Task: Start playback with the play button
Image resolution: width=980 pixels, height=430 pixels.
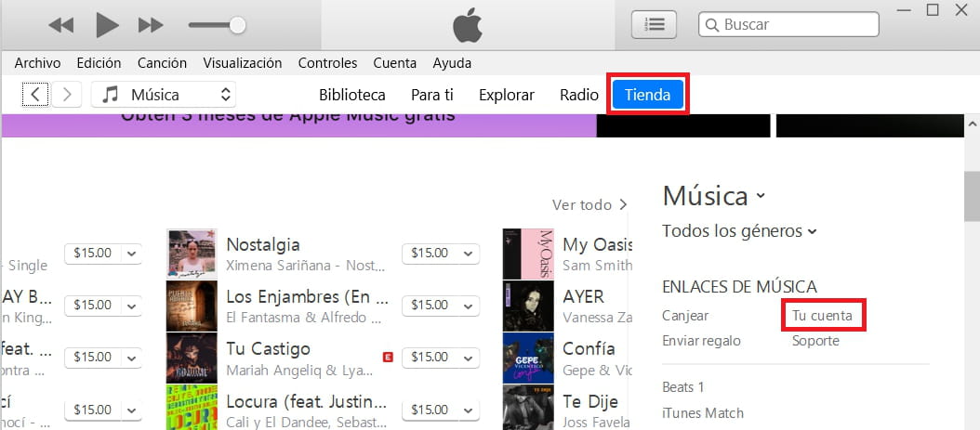Action: tap(107, 25)
